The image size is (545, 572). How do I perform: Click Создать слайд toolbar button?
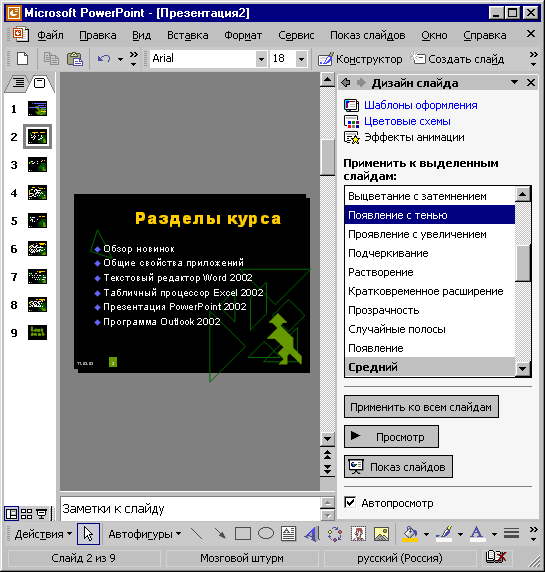click(x=458, y=59)
